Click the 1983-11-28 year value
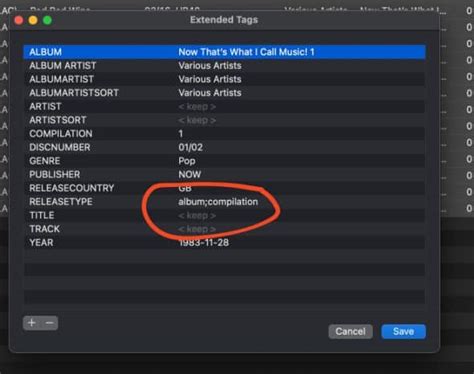Image resolution: width=474 pixels, height=374 pixels. pyautogui.click(x=204, y=243)
